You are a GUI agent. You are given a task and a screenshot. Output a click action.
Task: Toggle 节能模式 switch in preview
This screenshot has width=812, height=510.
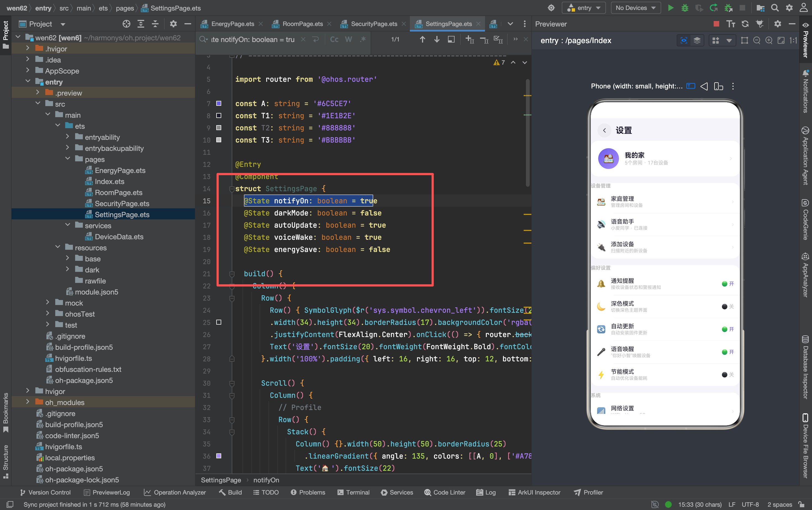click(728, 375)
